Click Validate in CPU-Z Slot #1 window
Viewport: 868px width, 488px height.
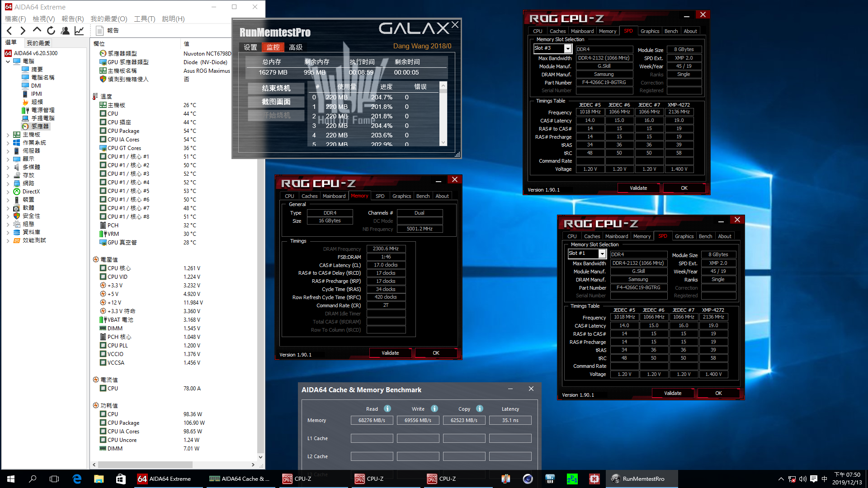(x=673, y=393)
